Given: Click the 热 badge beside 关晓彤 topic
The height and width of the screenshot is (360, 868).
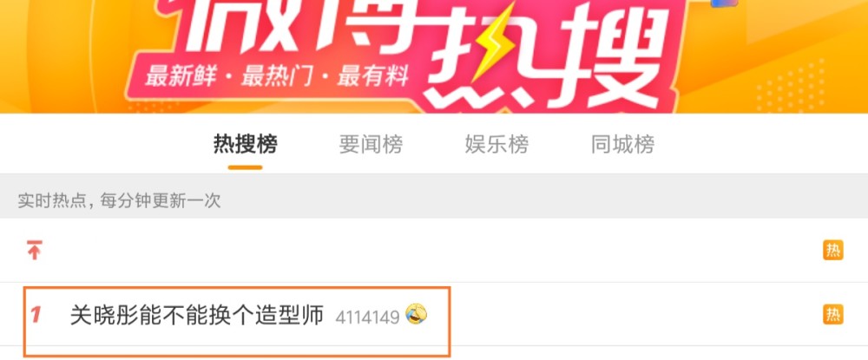Looking at the screenshot, I should pos(832,314).
